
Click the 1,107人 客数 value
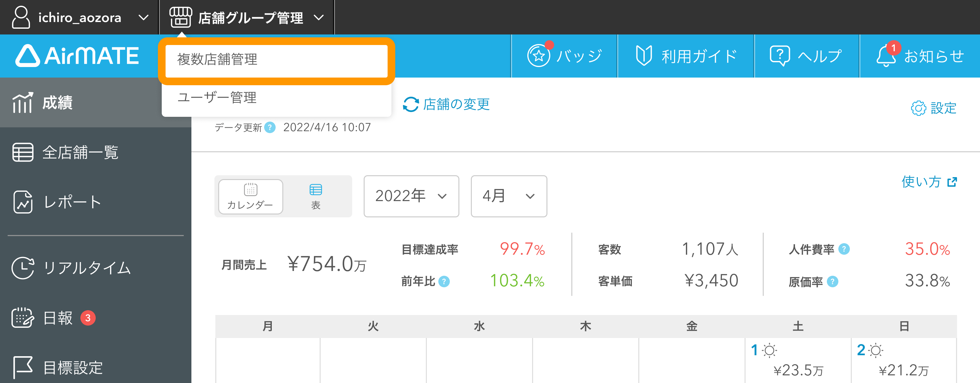(709, 249)
